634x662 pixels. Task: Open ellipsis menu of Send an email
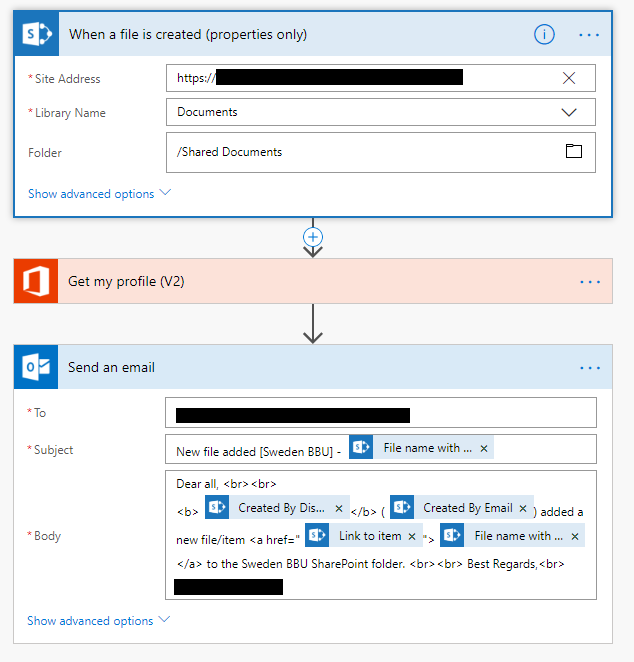click(590, 368)
